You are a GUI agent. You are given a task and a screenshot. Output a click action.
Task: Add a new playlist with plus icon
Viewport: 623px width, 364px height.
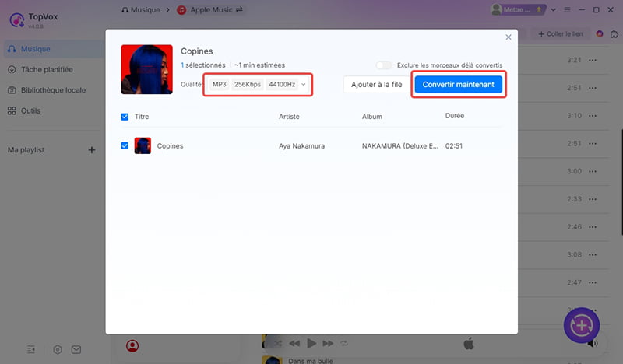[92, 150]
